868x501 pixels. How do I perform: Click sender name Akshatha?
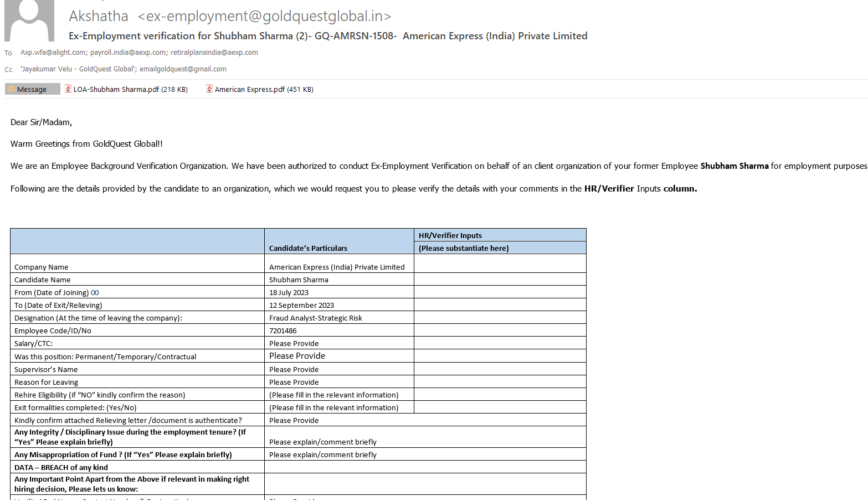click(x=99, y=16)
